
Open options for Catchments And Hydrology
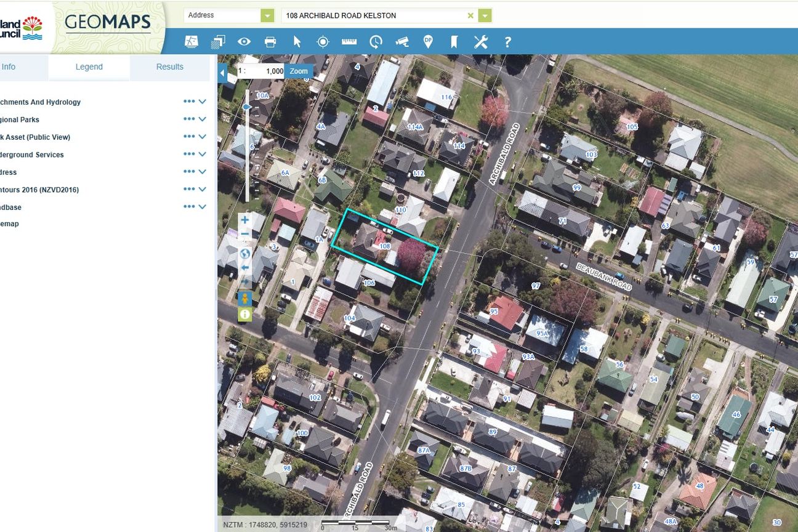click(188, 102)
